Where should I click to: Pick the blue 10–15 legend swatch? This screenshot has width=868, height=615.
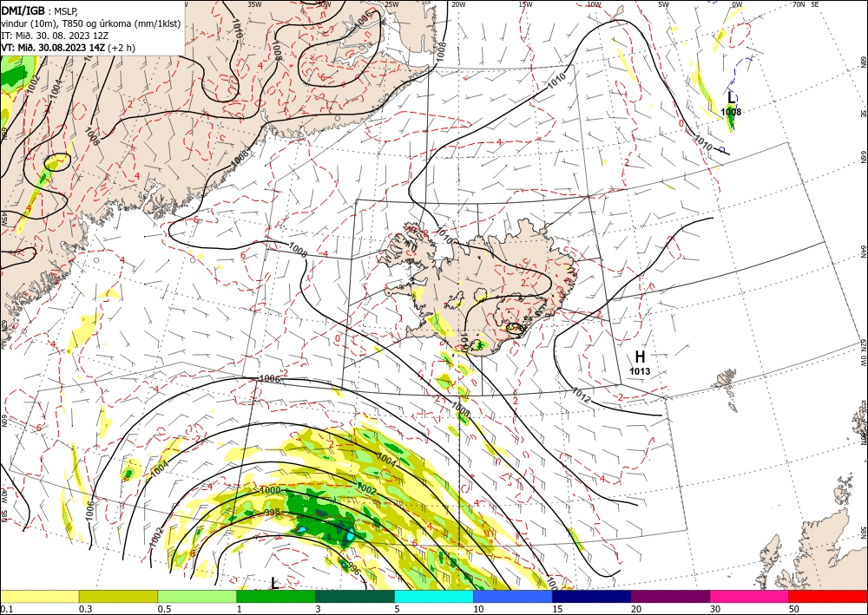[x=513, y=596]
